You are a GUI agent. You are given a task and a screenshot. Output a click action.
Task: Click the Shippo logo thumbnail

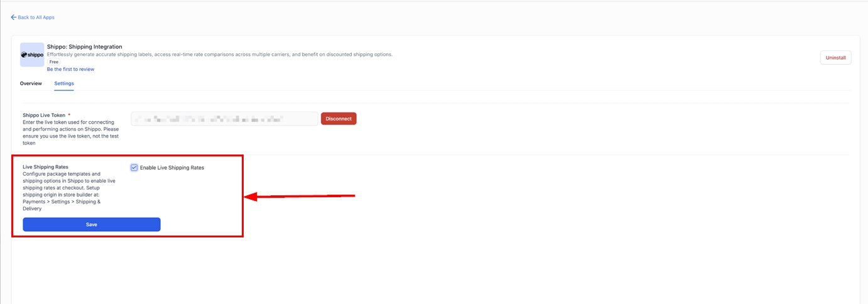tap(32, 55)
